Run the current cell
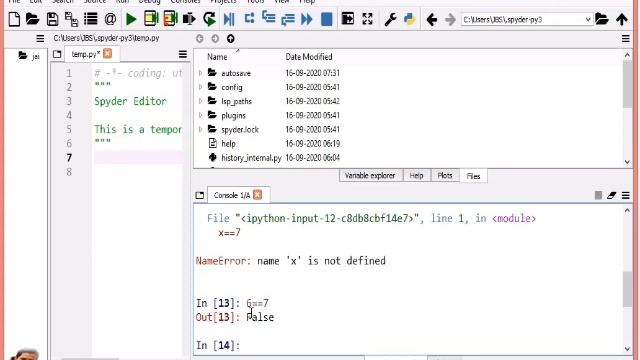 [x=151, y=19]
